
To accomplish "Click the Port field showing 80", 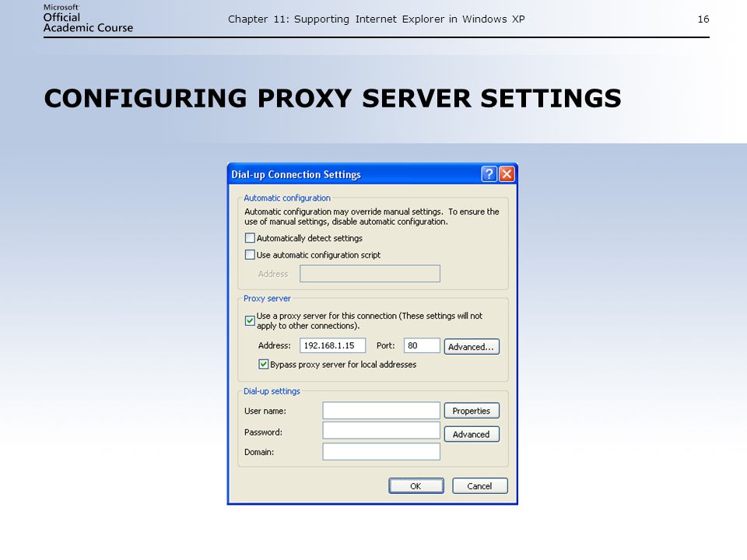I will coord(422,345).
